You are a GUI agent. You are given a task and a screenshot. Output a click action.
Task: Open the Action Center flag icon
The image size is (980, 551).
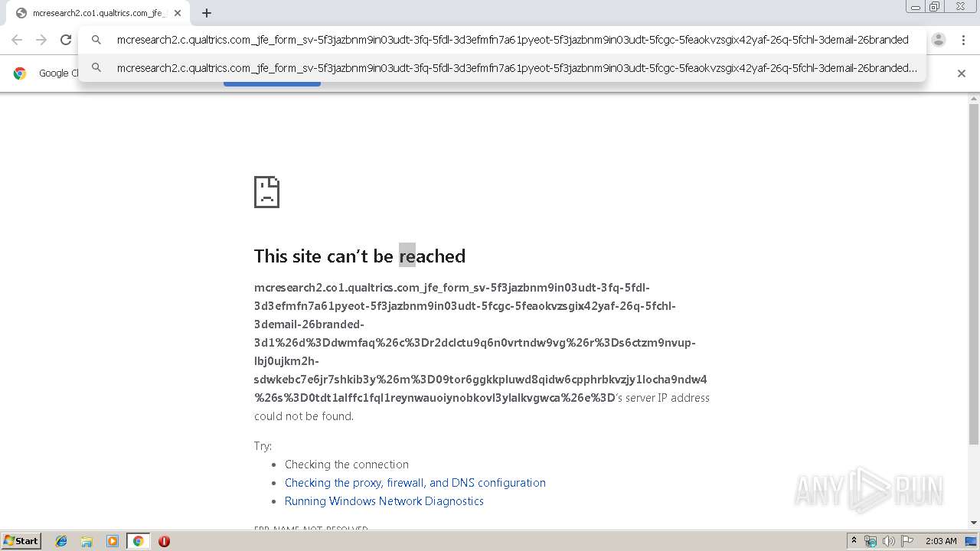pos(907,541)
